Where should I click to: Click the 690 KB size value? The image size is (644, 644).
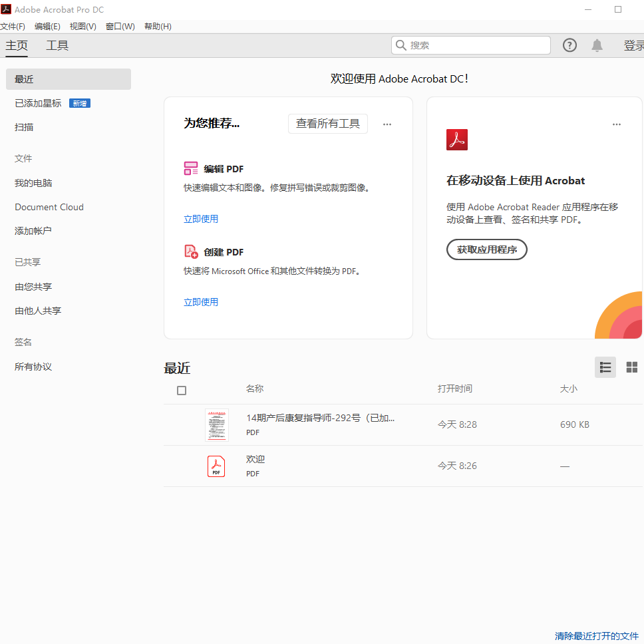coord(575,424)
